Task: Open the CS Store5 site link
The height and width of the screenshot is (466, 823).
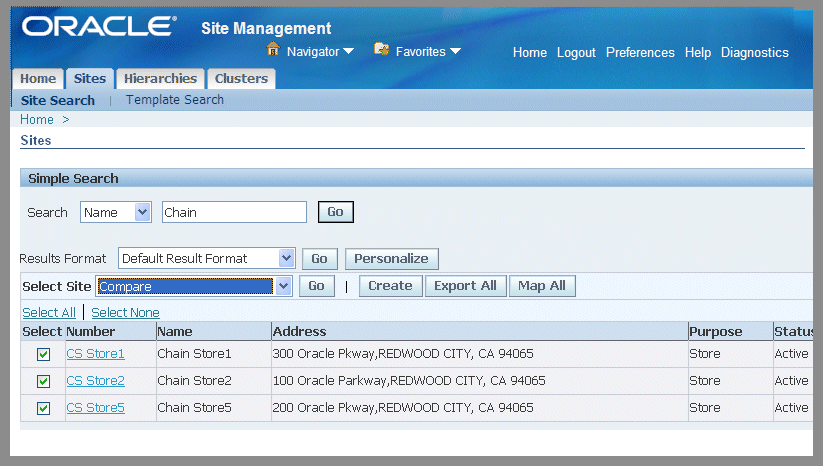Action: pos(96,407)
